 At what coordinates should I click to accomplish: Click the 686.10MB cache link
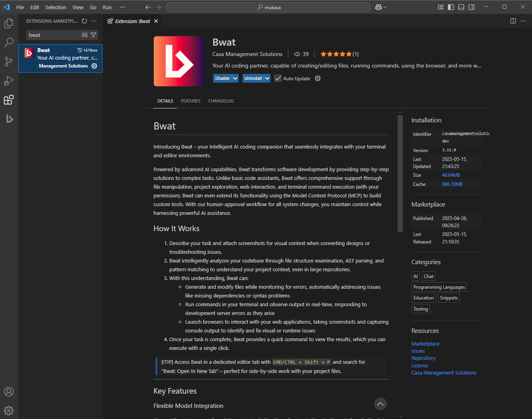tap(452, 184)
